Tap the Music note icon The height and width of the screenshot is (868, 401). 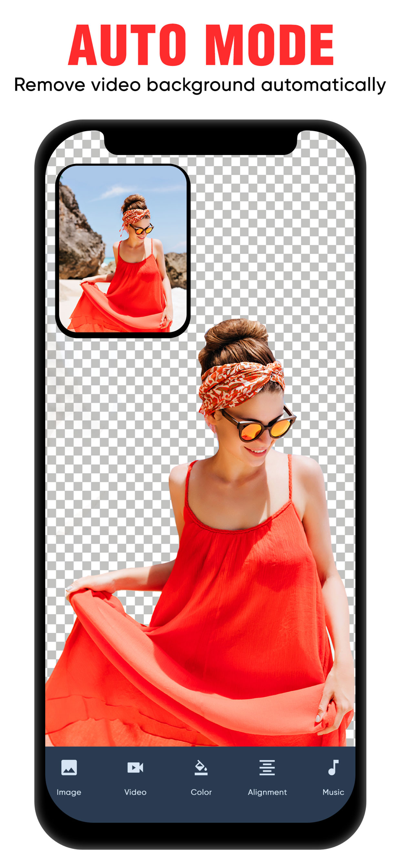(x=333, y=767)
